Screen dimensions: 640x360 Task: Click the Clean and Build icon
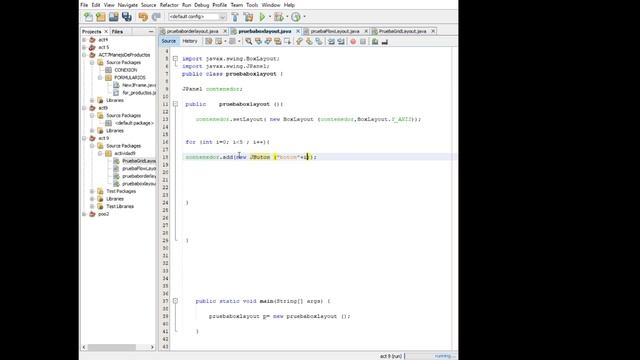[248, 17]
